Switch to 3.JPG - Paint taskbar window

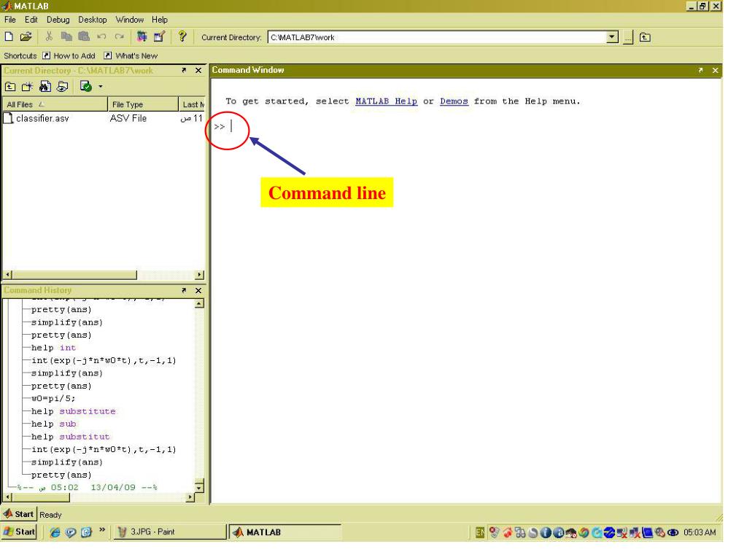coord(169,532)
